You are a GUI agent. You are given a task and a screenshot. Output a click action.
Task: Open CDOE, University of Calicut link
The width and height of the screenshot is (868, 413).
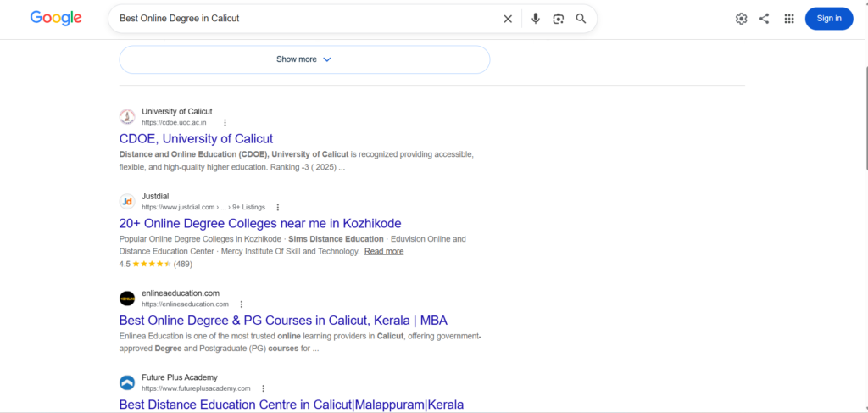click(196, 138)
